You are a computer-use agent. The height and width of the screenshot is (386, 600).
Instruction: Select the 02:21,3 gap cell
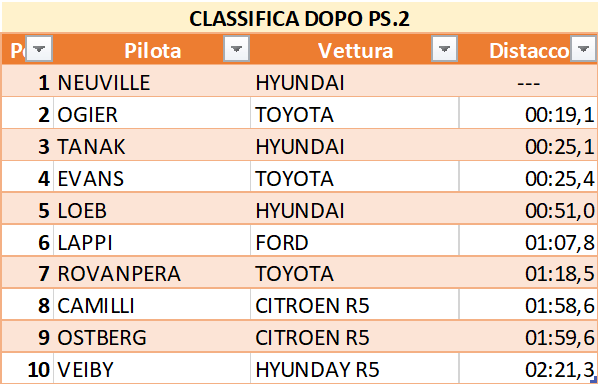click(x=528, y=368)
